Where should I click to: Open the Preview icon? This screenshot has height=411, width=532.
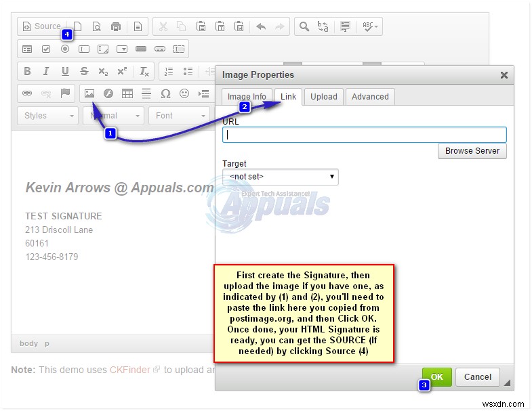(97, 26)
